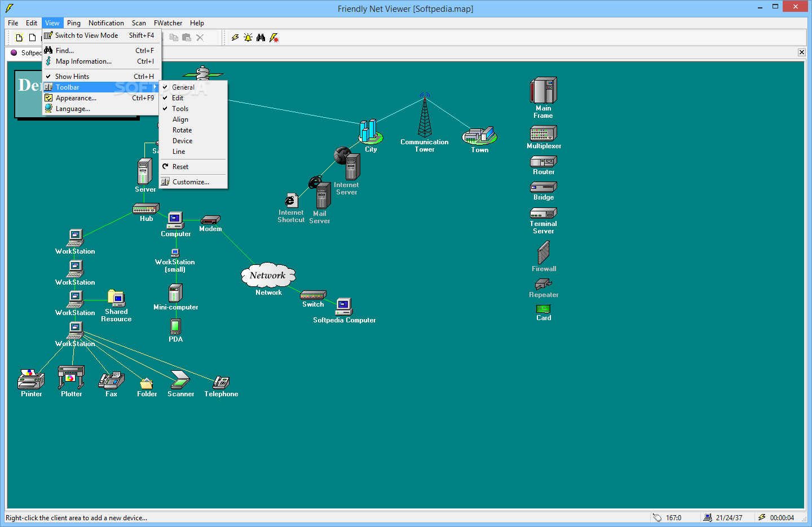Open the Ping menu
The height and width of the screenshot is (527, 812).
[74, 23]
